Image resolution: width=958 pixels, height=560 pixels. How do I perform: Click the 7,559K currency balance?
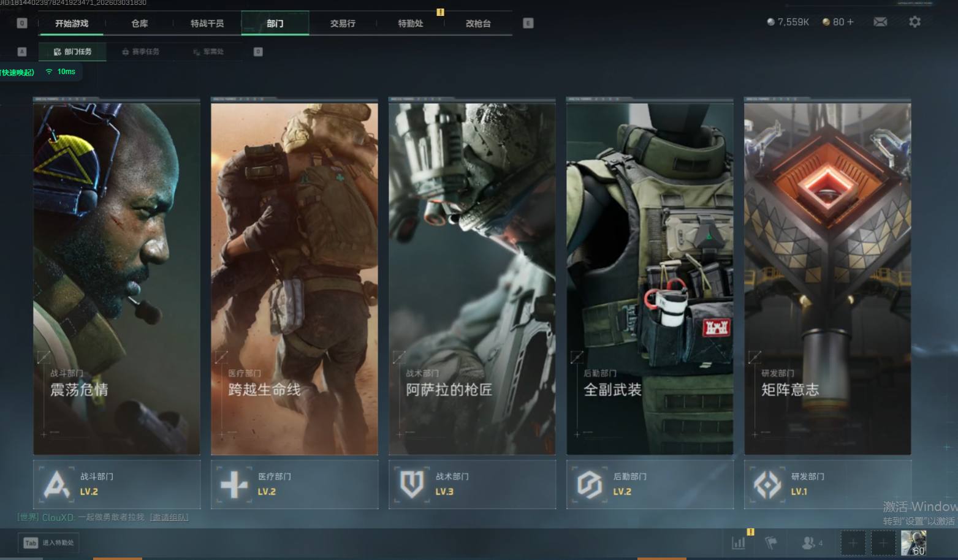[x=793, y=22]
